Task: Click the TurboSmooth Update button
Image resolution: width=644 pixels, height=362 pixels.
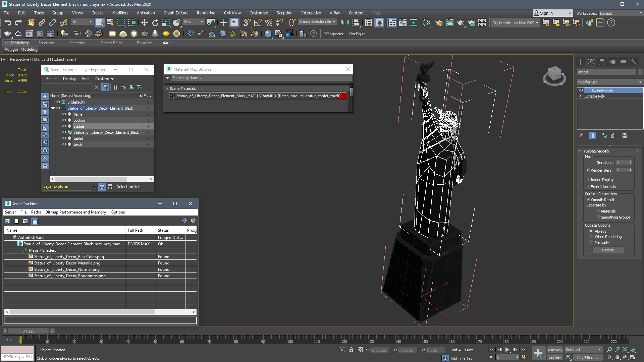Action: 608,250
